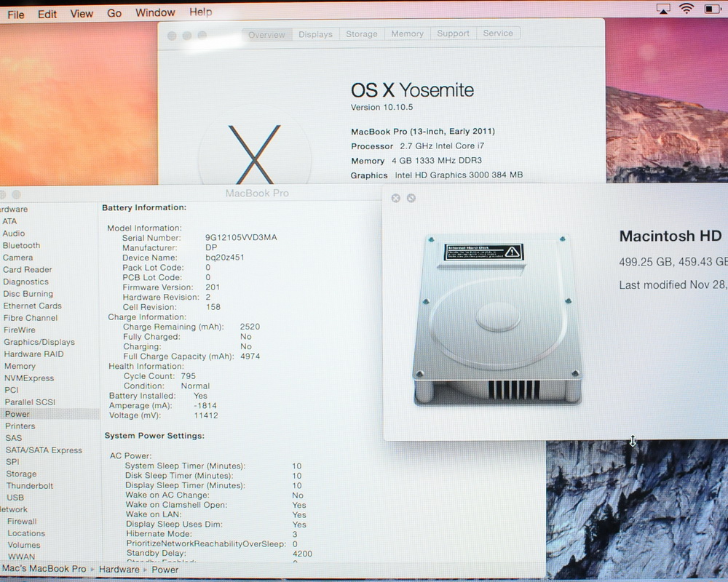
Task: Select SATA/SATA Express in the sidebar
Action: [44, 450]
